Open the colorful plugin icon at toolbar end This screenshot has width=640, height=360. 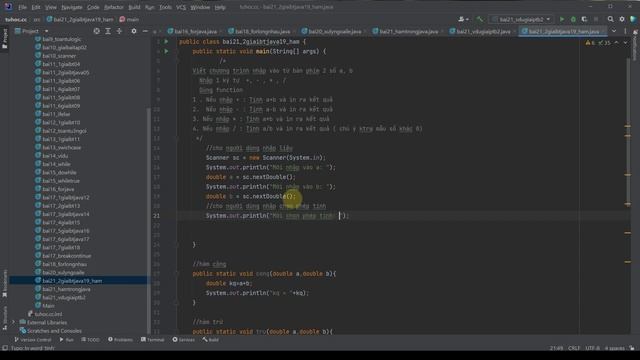633,19
